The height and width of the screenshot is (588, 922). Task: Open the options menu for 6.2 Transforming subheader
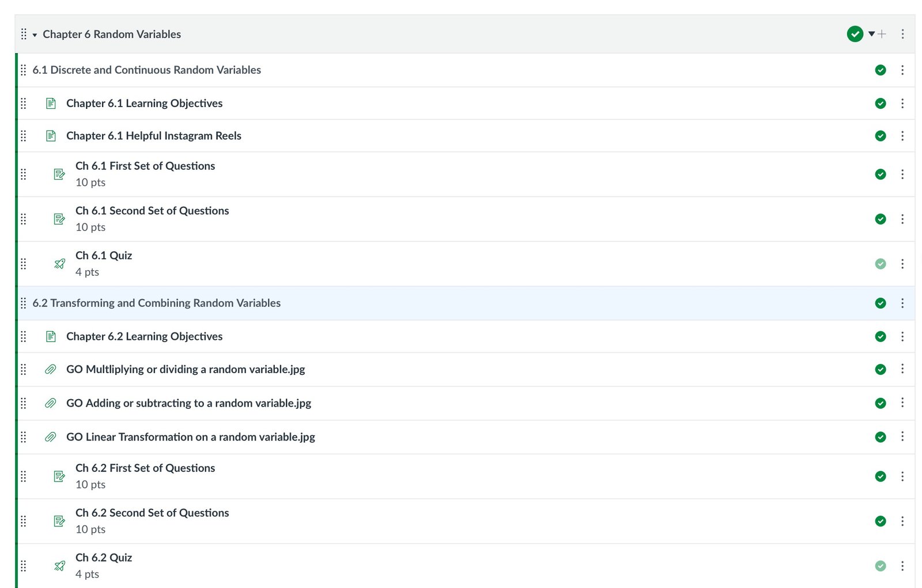click(902, 303)
